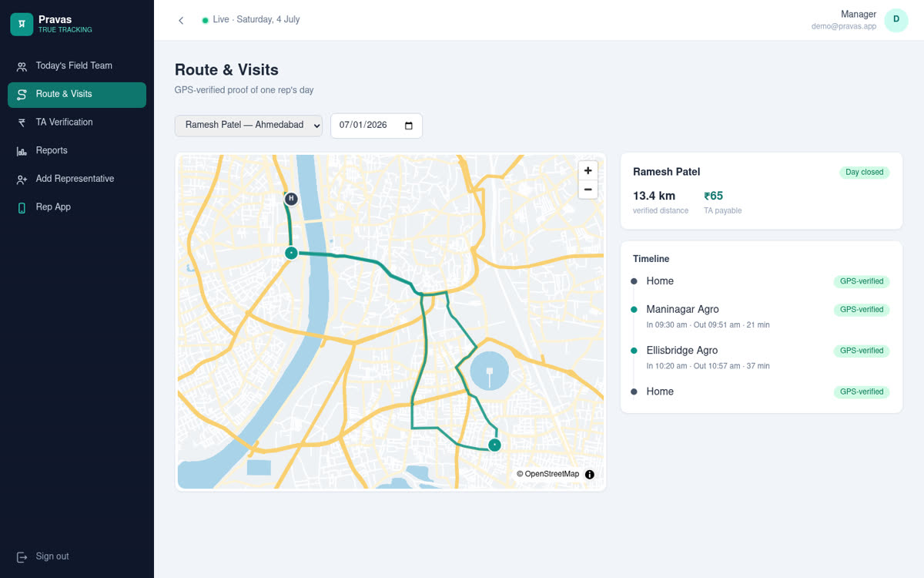The image size is (924, 578).
Task: Click the Route & Visits route icon
Action: 22,94
